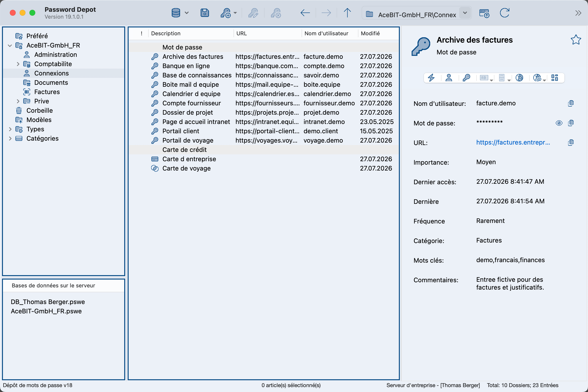Click the key icon in details toolbar
This screenshot has height=392, width=588.
click(466, 78)
